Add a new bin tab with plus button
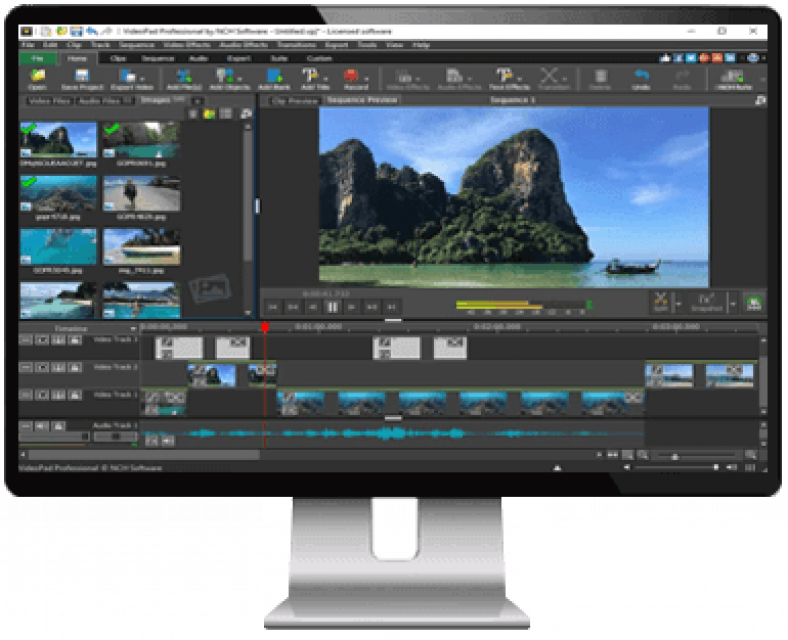The width and height of the screenshot is (788, 640). 198,101
